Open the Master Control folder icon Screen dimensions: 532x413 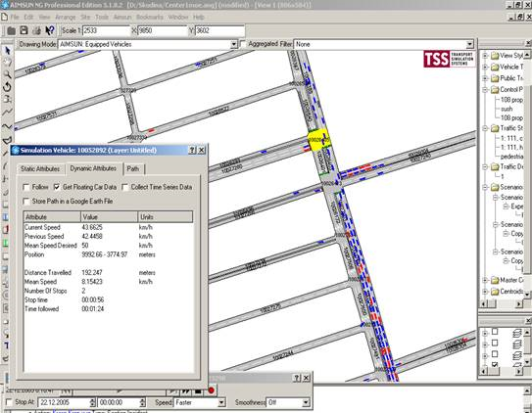click(495, 280)
